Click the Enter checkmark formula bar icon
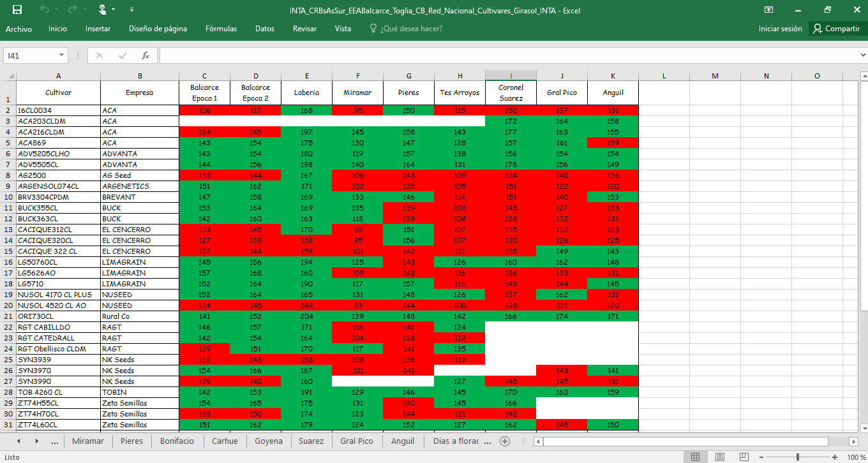This screenshot has width=868, height=463. pos(123,55)
